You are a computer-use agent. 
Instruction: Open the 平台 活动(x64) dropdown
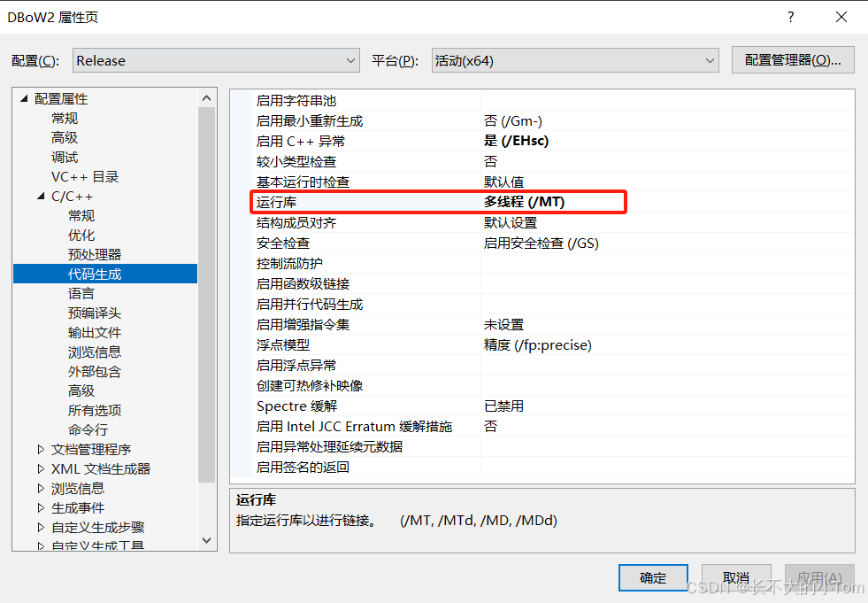(x=575, y=60)
